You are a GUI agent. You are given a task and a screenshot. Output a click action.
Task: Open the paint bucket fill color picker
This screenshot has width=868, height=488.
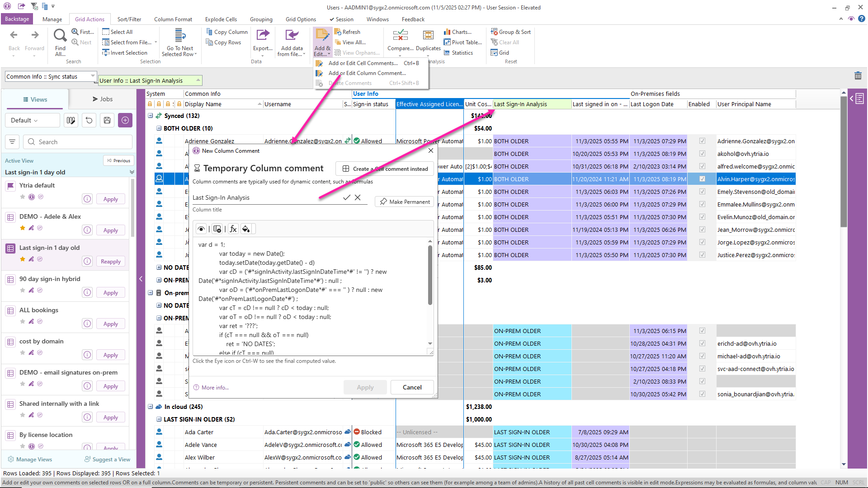coord(245,229)
